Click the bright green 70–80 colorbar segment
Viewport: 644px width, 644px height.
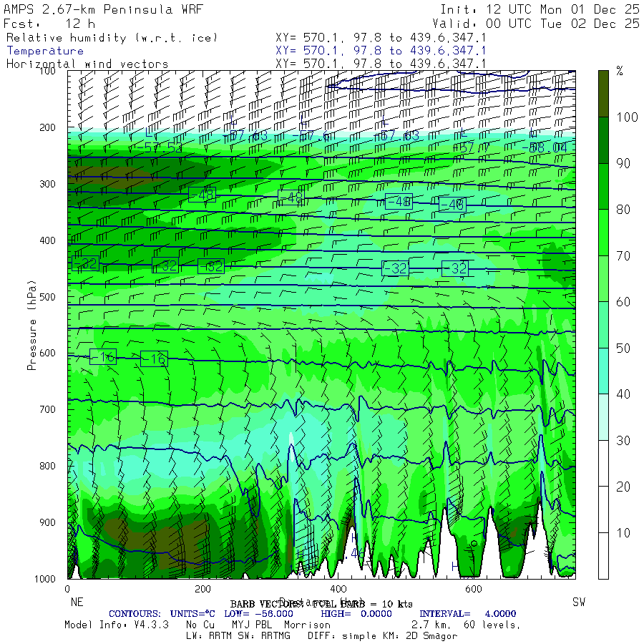pyautogui.click(x=603, y=233)
